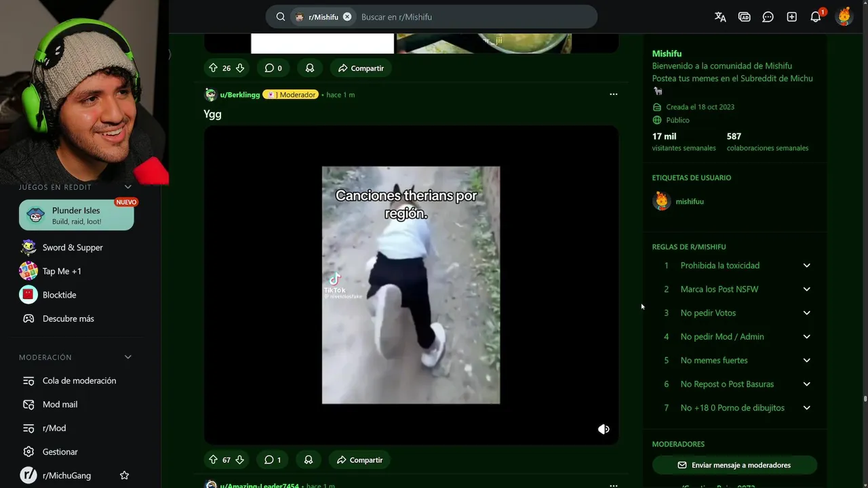
Task: Open the Plunder Isles game card
Action: (x=77, y=215)
